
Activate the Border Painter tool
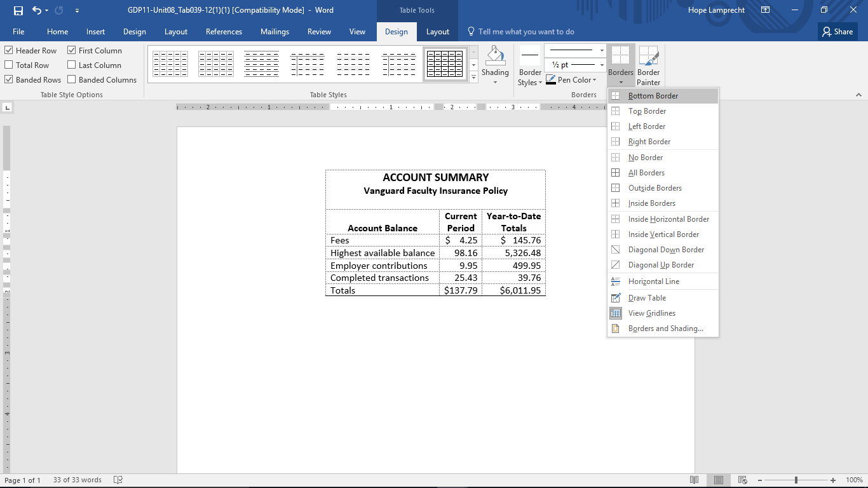tap(648, 64)
